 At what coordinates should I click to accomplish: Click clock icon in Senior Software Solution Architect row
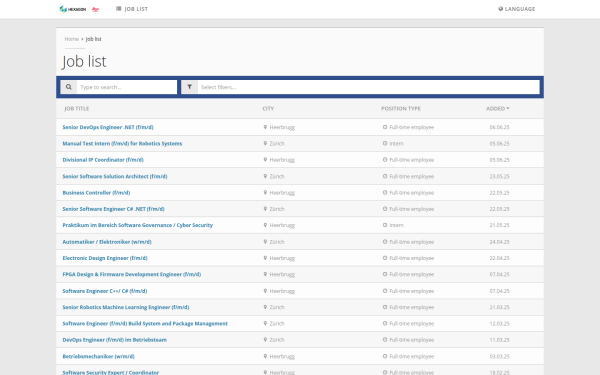click(x=385, y=176)
